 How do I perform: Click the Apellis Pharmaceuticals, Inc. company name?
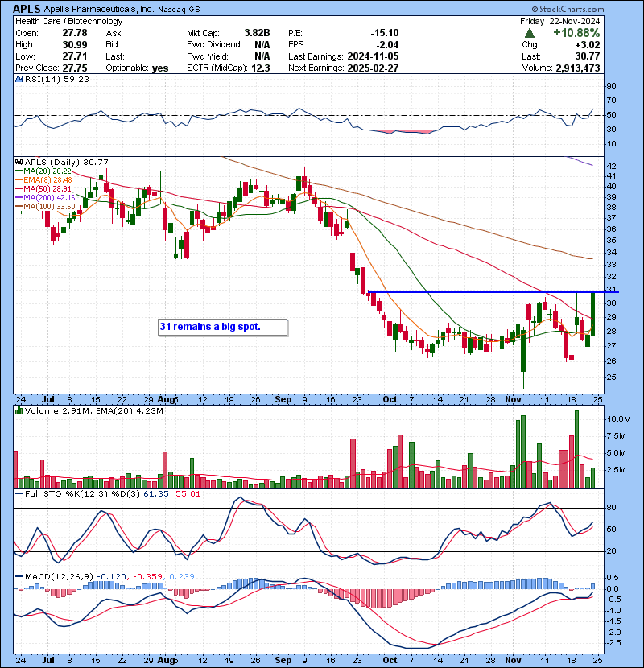[99, 9]
